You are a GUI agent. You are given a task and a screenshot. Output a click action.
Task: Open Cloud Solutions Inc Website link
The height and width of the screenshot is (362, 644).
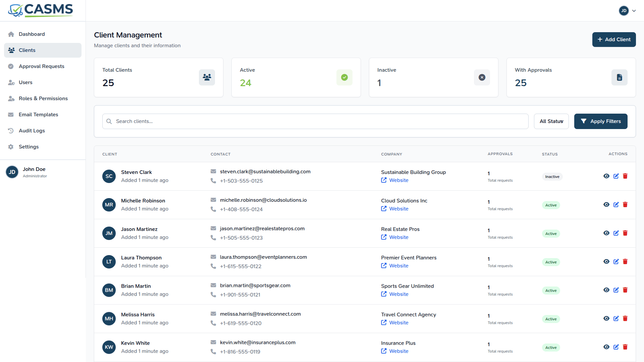(398, 209)
